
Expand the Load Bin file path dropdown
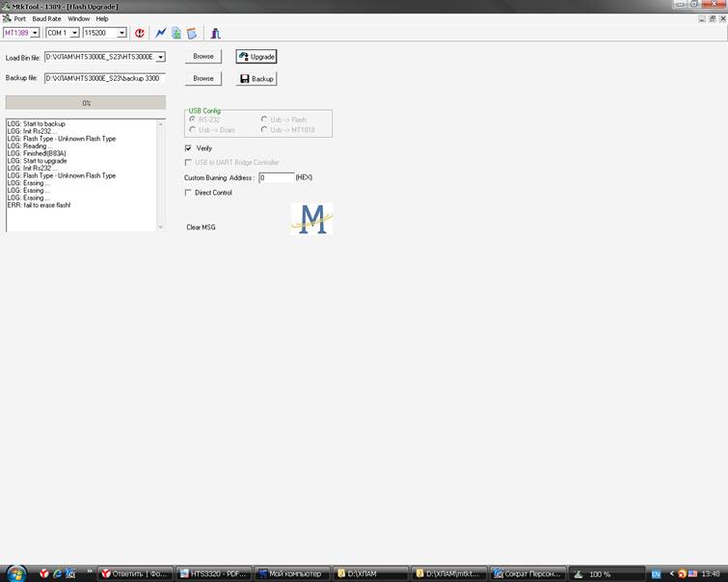click(160, 58)
